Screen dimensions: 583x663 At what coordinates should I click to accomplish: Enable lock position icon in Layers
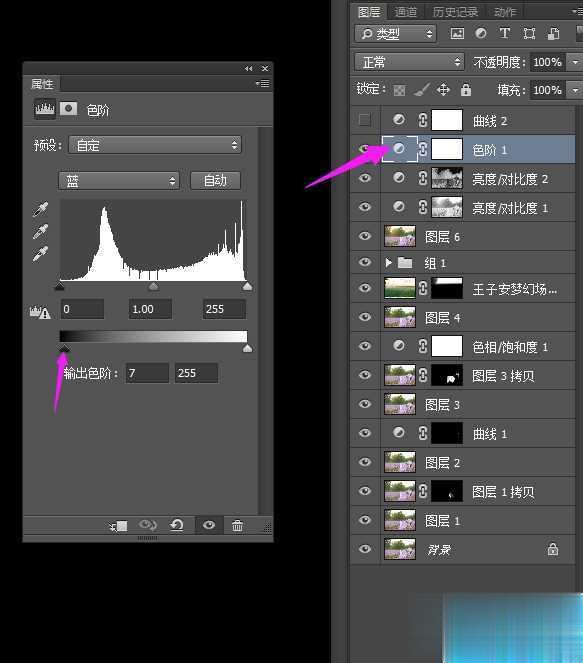(x=443, y=90)
